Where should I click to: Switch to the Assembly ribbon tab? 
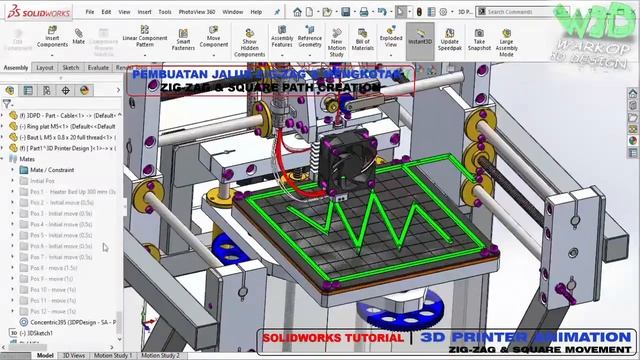(x=16, y=68)
